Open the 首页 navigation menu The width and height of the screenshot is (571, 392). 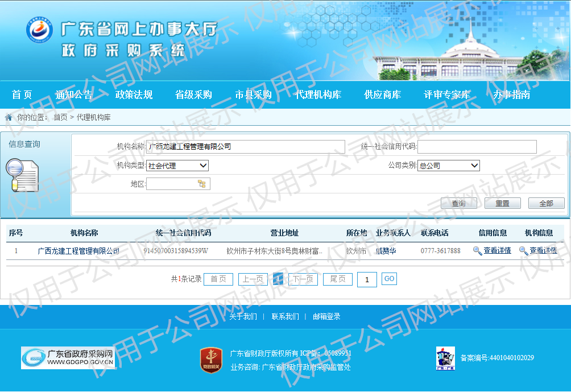point(22,94)
